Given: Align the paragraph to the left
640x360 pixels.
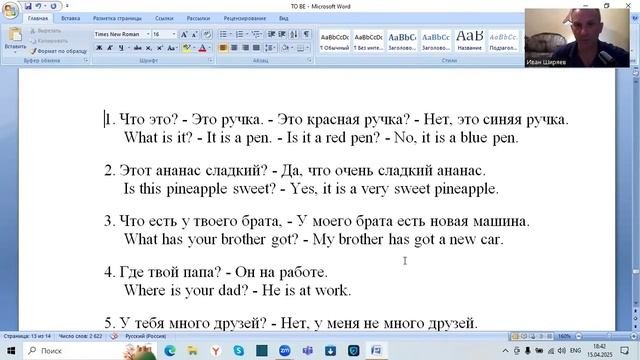Looking at the screenshot, I should 223,48.
